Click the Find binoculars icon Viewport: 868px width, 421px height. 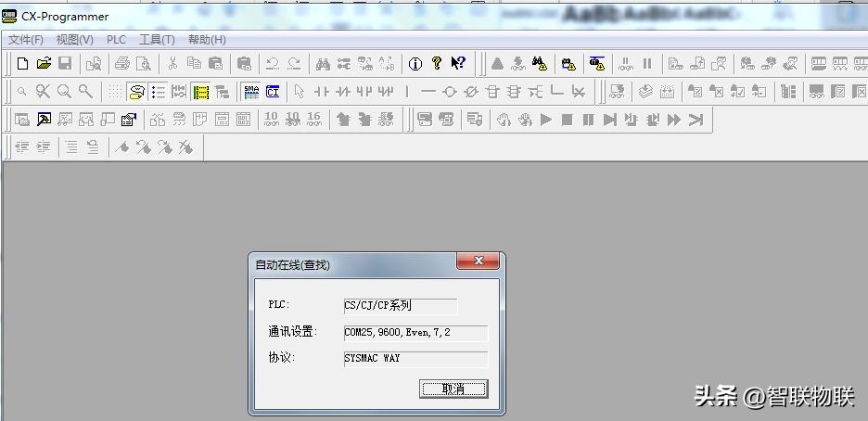[x=323, y=64]
